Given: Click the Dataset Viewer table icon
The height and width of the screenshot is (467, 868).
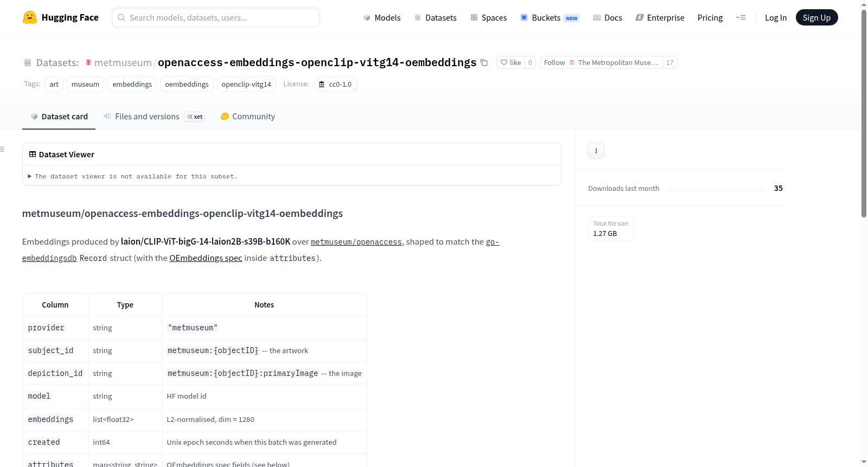Looking at the screenshot, I should point(33,154).
